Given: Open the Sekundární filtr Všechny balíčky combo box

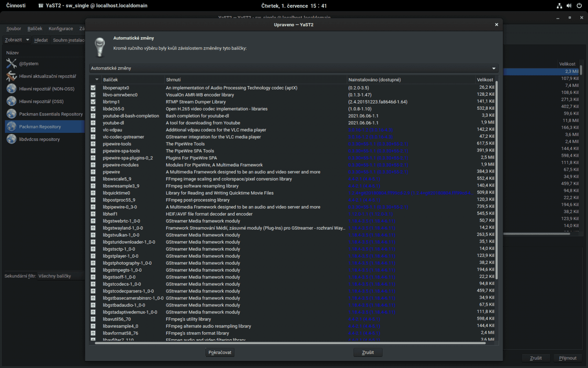Looking at the screenshot, I should click(61, 276).
